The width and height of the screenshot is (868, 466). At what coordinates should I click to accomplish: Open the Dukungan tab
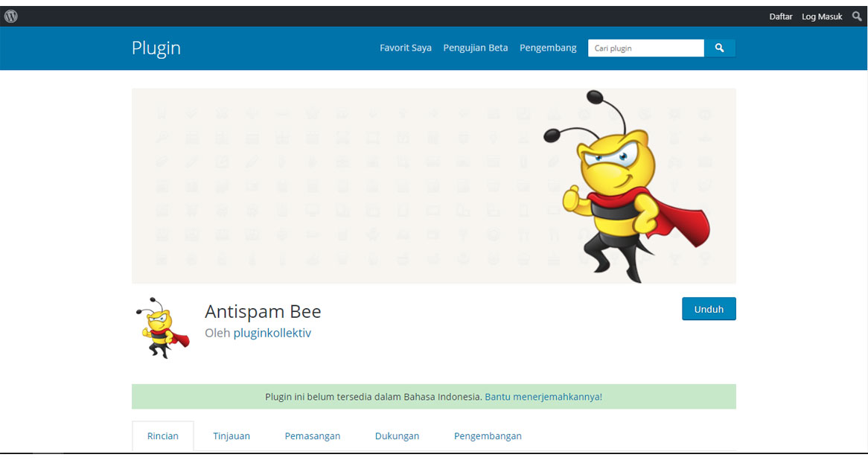pos(397,435)
